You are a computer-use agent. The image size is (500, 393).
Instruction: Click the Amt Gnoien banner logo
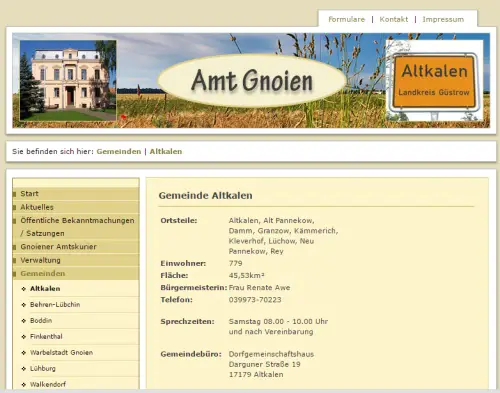[x=252, y=80]
